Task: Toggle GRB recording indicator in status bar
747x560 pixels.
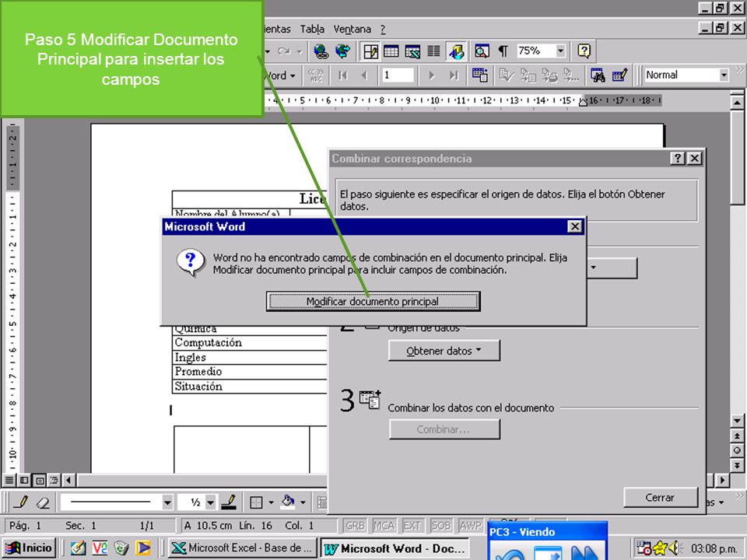Action: click(x=356, y=525)
